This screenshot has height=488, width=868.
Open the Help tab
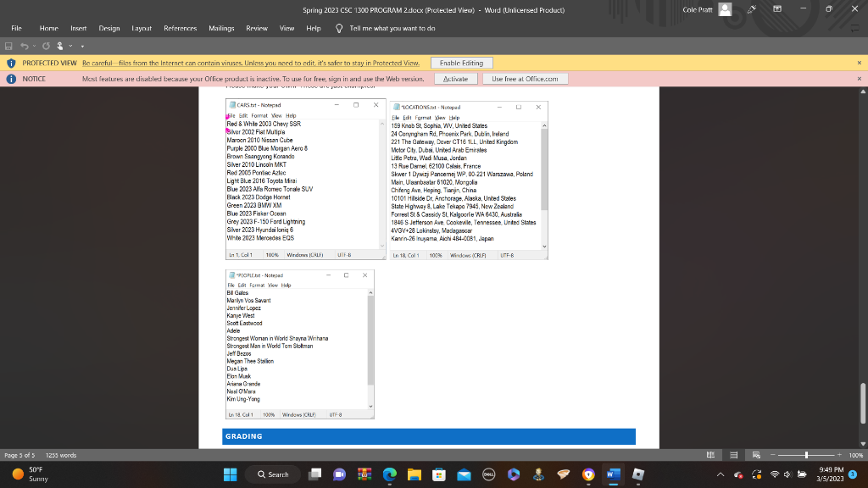click(x=314, y=28)
